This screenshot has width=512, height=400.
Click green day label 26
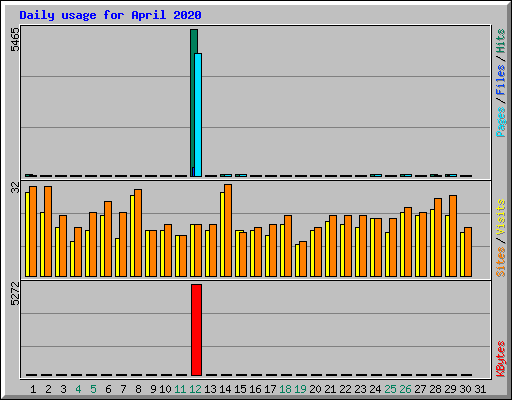[x=405, y=389]
